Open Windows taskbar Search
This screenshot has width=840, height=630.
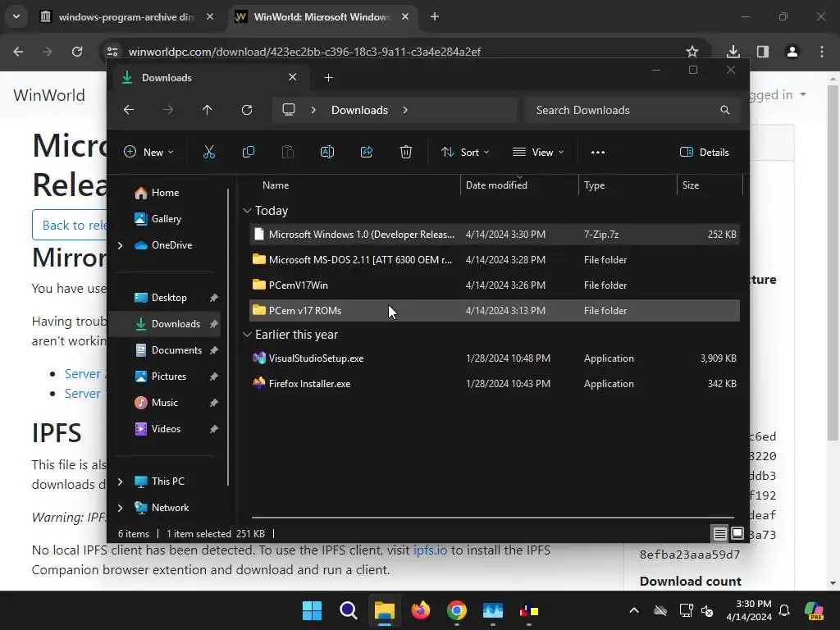[x=348, y=610]
